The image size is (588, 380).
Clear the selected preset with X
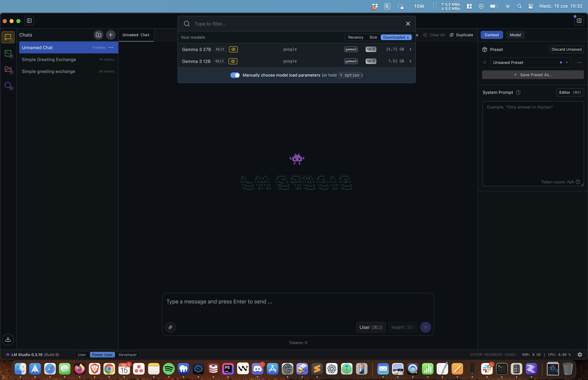coord(485,62)
